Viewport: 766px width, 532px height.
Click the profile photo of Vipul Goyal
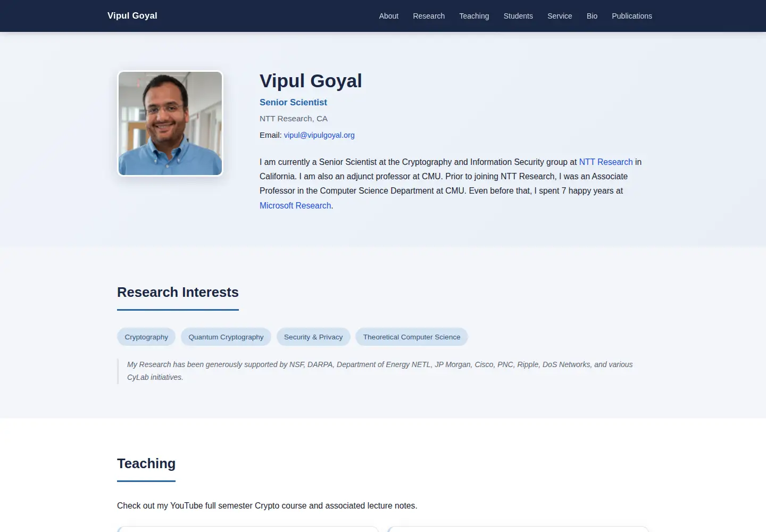tap(170, 123)
